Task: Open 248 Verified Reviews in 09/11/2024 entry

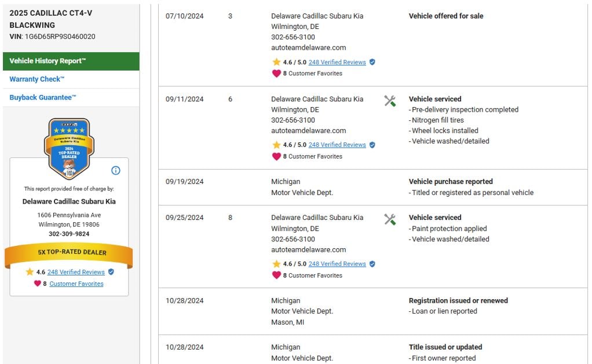Action: click(337, 145)
